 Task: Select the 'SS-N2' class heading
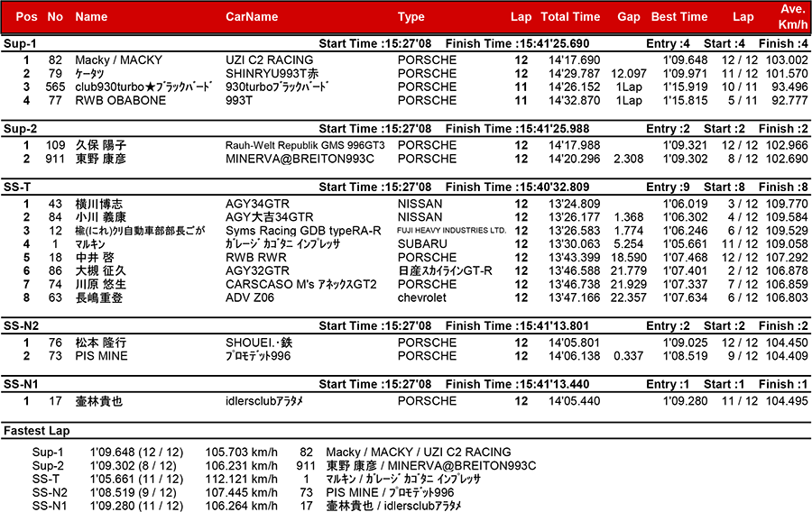22,325
